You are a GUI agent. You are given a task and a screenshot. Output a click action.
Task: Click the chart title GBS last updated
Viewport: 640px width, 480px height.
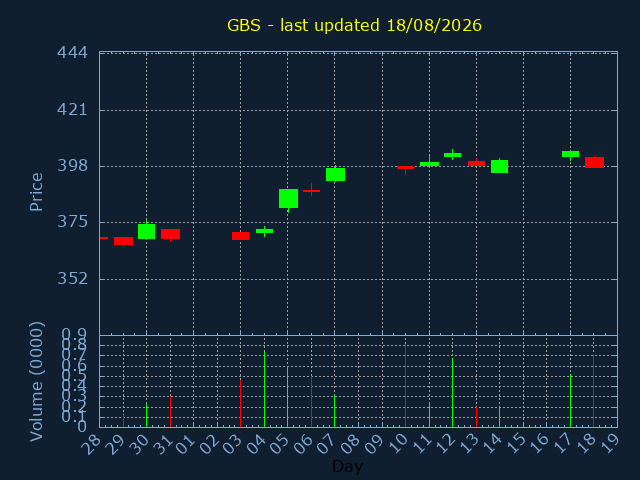[x=354, y=25]
